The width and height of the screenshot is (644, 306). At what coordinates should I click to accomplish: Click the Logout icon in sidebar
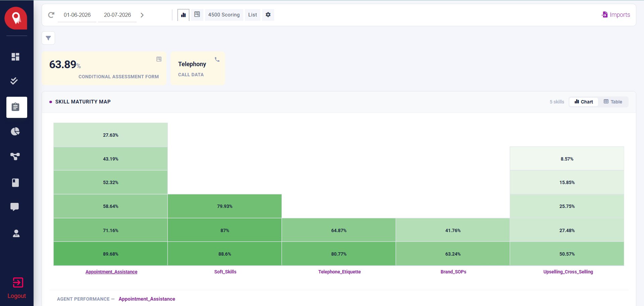(x=18, y=282)
